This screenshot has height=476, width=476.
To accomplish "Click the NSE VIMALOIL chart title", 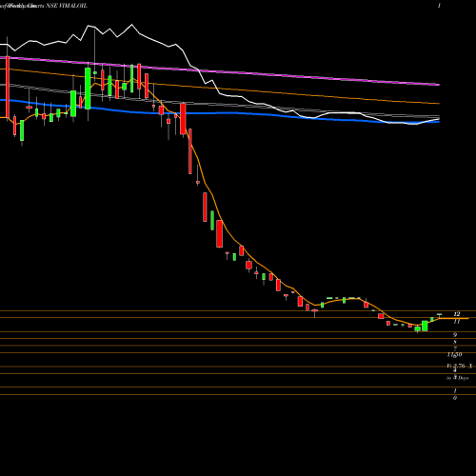I will point(67,6).
